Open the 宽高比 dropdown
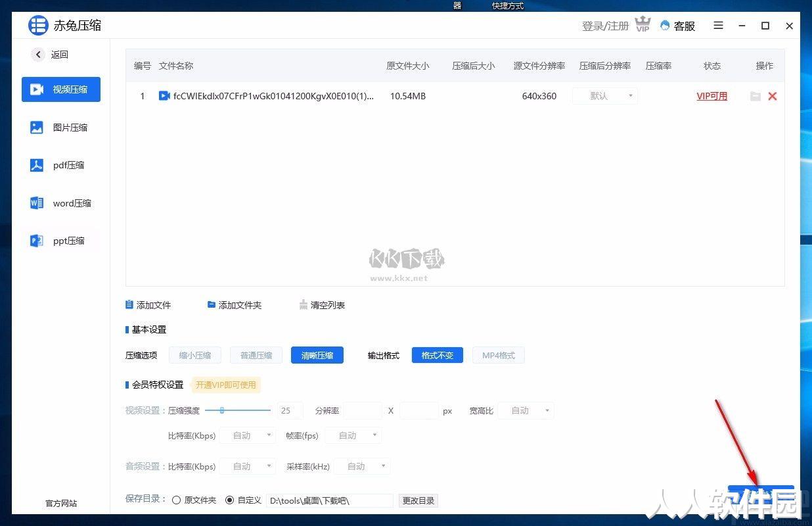 [x=526, y=410]
